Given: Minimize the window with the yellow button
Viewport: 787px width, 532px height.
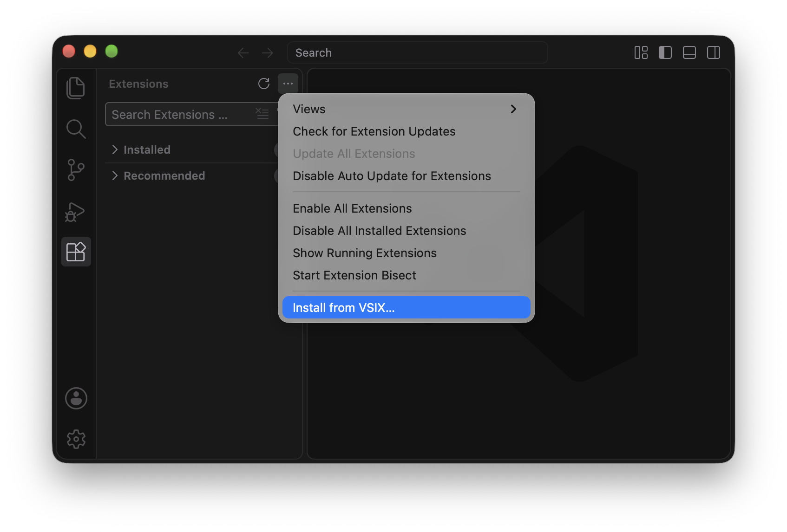Looking at the screenshot, I should [90, 51].
